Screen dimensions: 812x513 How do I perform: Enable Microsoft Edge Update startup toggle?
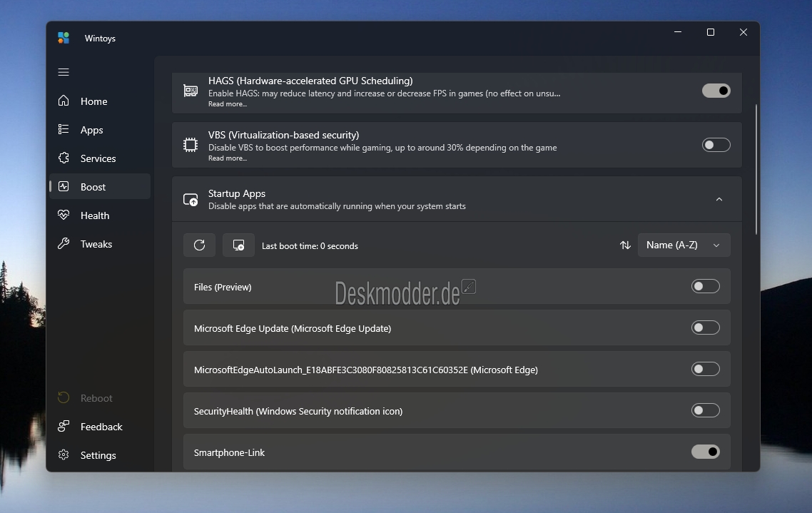705,327
